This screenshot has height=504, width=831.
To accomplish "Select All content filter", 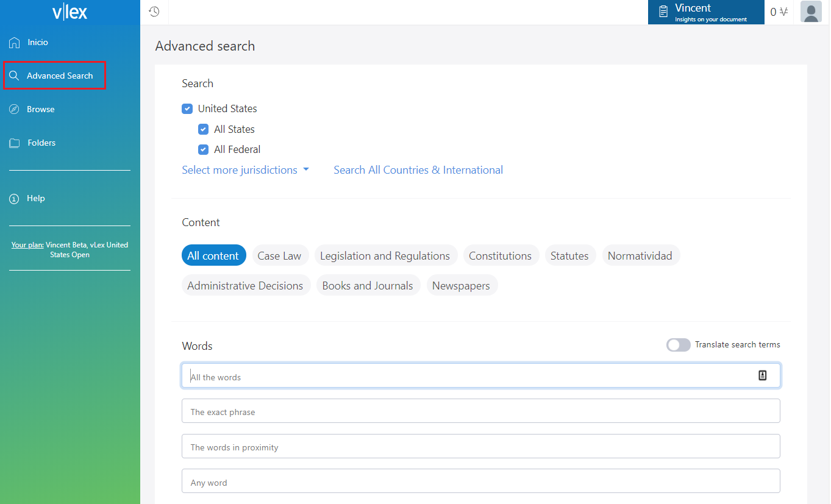I will tap(213, 255).
